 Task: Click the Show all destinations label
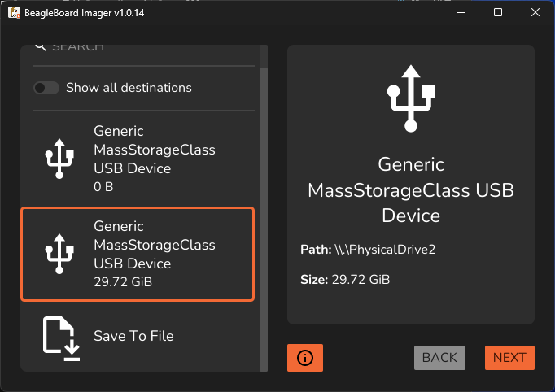coord(129,88)
